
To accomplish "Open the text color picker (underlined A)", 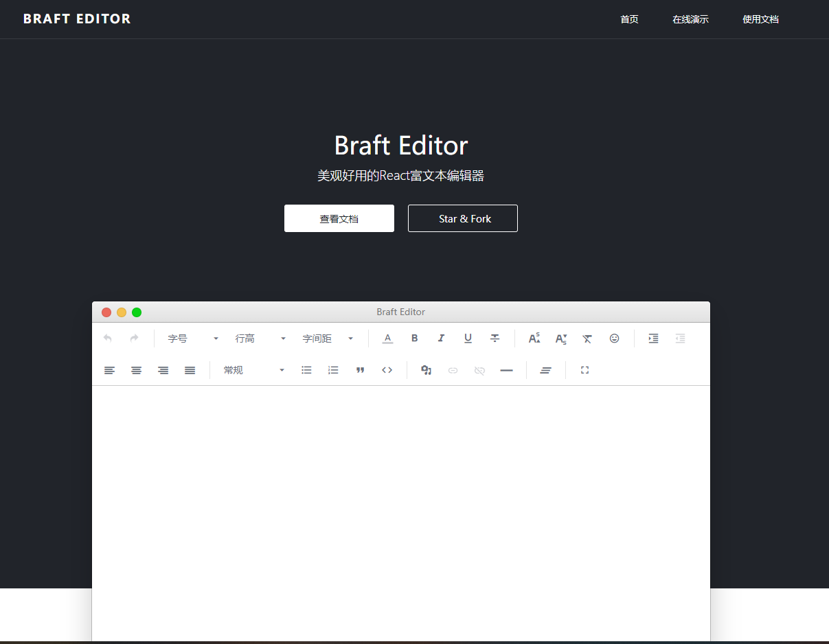I will (x=387, y=338).
